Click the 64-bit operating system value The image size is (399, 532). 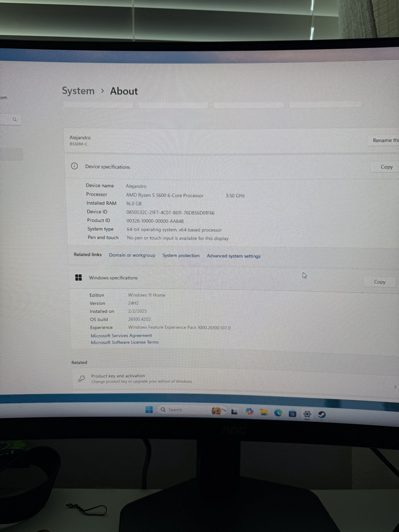[174, 230]
